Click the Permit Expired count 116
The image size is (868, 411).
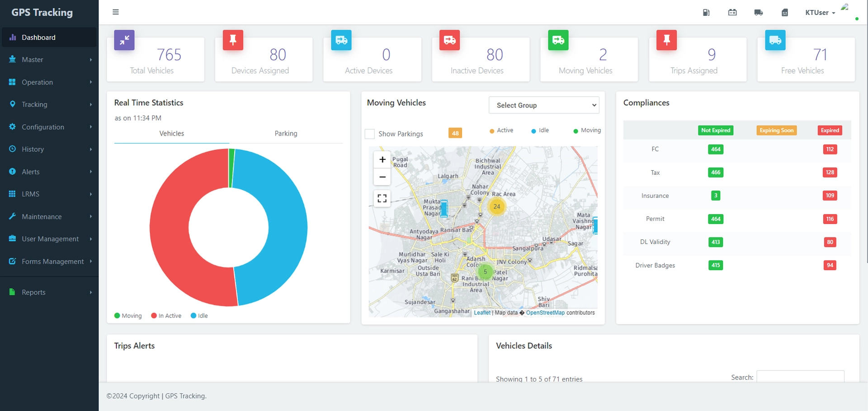point(830,219)
